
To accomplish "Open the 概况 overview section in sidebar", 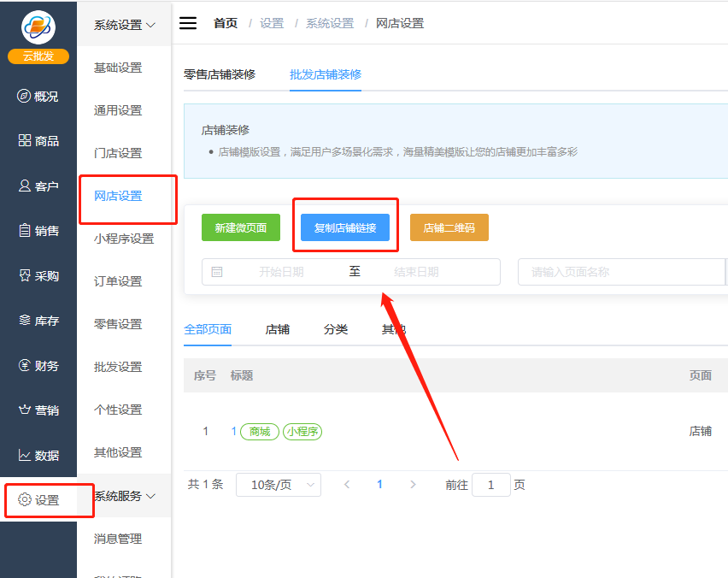I will [38, 96].
